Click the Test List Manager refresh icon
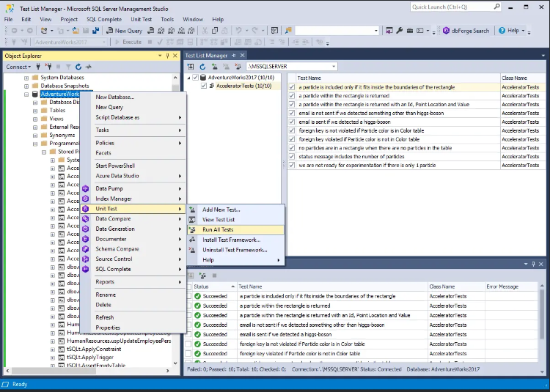 pos(202,67)
